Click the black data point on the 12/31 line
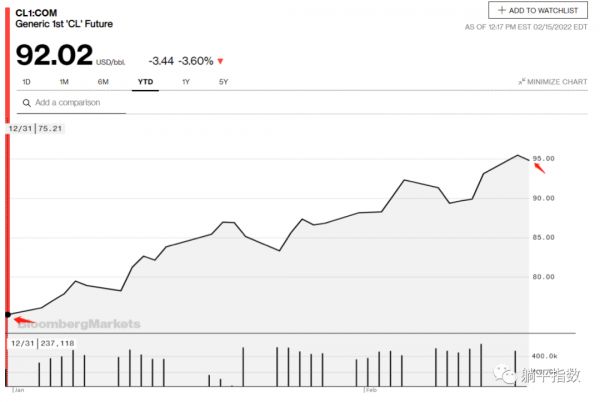This screenshot has height=402, width=600. (x=8, y=315)
